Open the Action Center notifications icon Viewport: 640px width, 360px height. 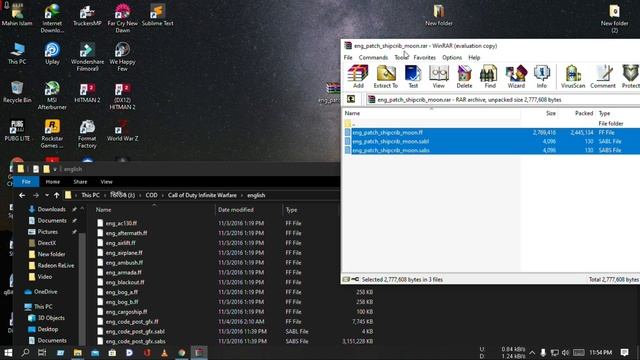(x=624, y=353)
